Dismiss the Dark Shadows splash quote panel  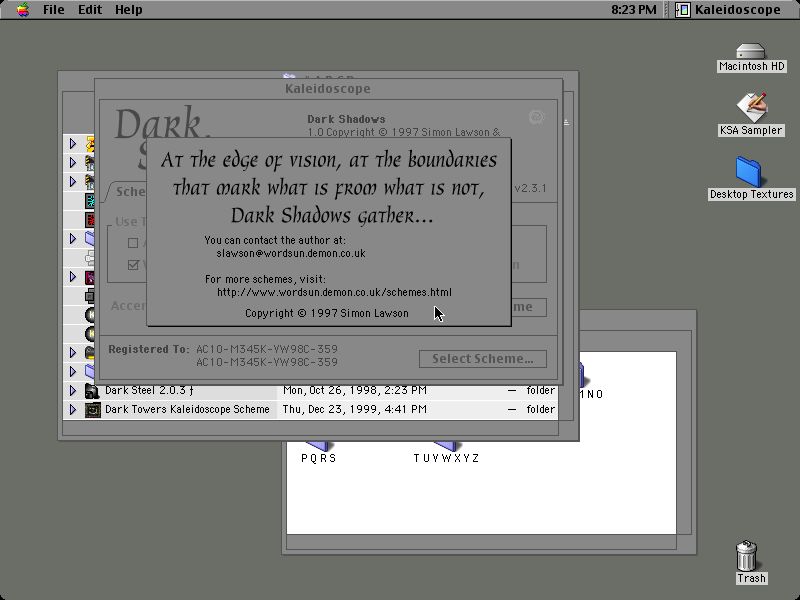pyautogui.click(x=329, y=232)
